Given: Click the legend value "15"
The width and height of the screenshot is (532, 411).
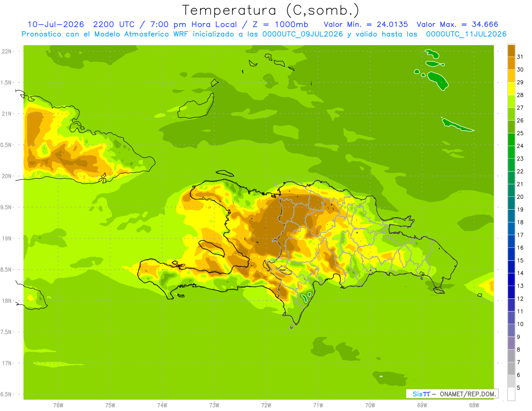Looking at the screenshot, I should tap(520, 260).
